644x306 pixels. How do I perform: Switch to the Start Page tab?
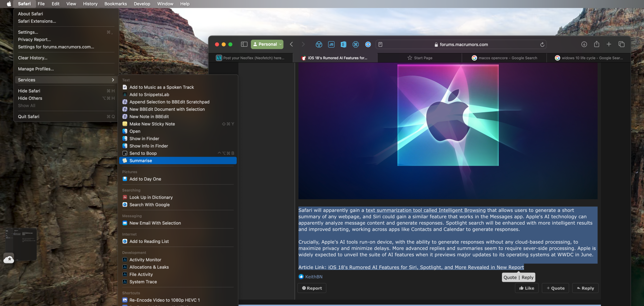[x=420, y=58]
